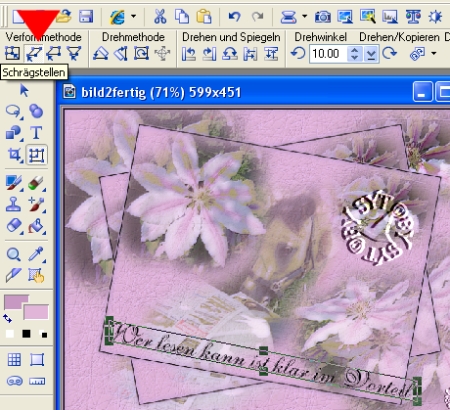Select the Perspective deform method icon
The height and width of the screenshot is (410, 450).
(x=74, y=53)
